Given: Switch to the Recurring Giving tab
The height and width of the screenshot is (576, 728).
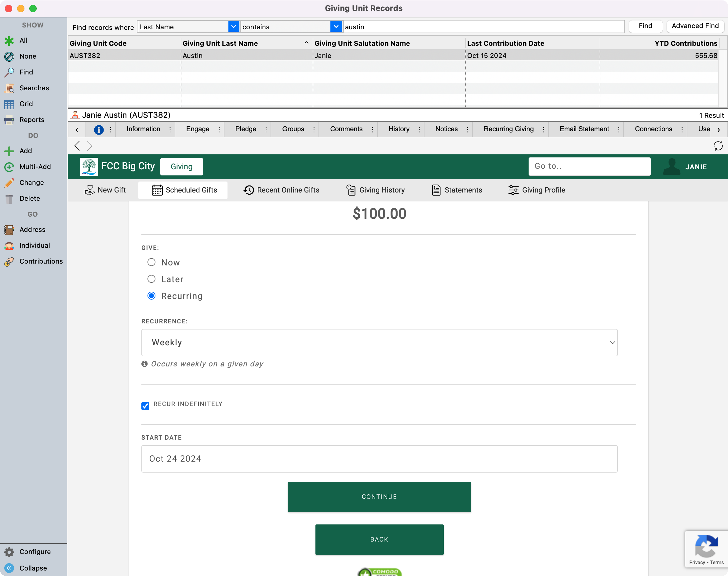Looking at the screenshot, I should pos(508,129).
